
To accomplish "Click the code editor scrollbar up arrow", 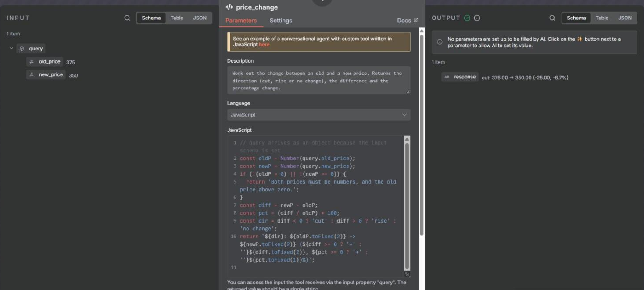I will pyautogui.click(x=407, y=139).
